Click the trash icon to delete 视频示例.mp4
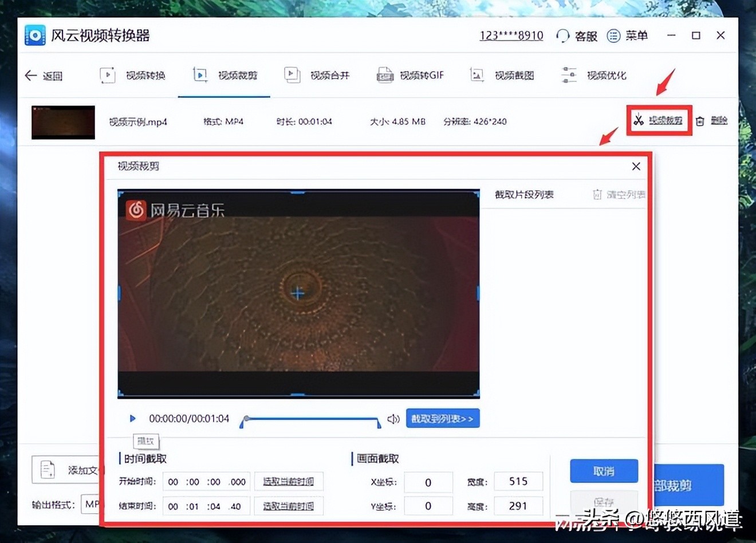Screen dimensions: 756x543 [x=700, y=121]
